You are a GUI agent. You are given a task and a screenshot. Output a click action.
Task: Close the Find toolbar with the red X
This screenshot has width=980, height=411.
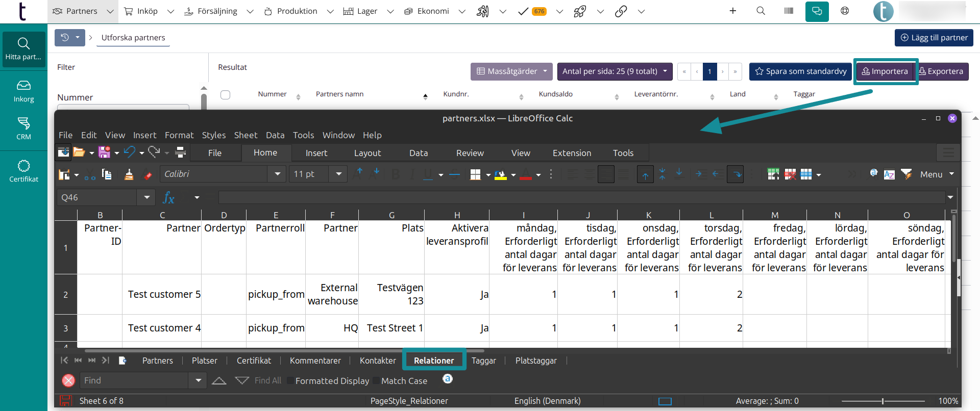(x=68, y=380)
